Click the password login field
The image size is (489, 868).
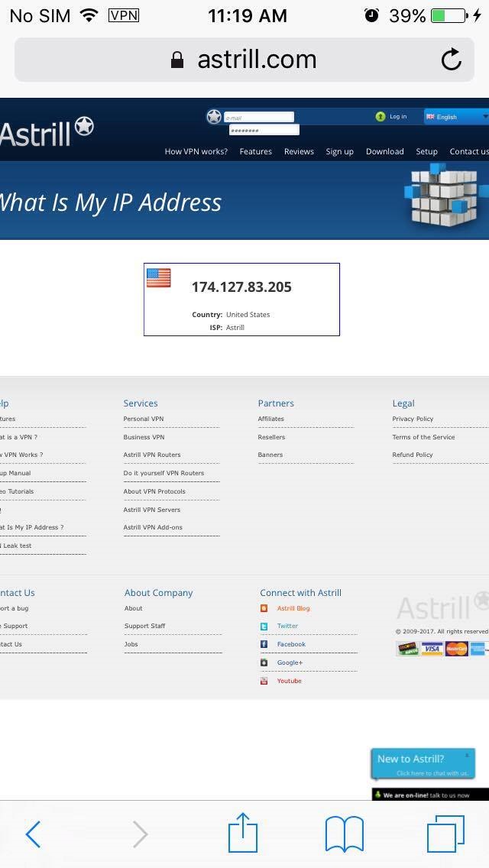tap(264, 130)
